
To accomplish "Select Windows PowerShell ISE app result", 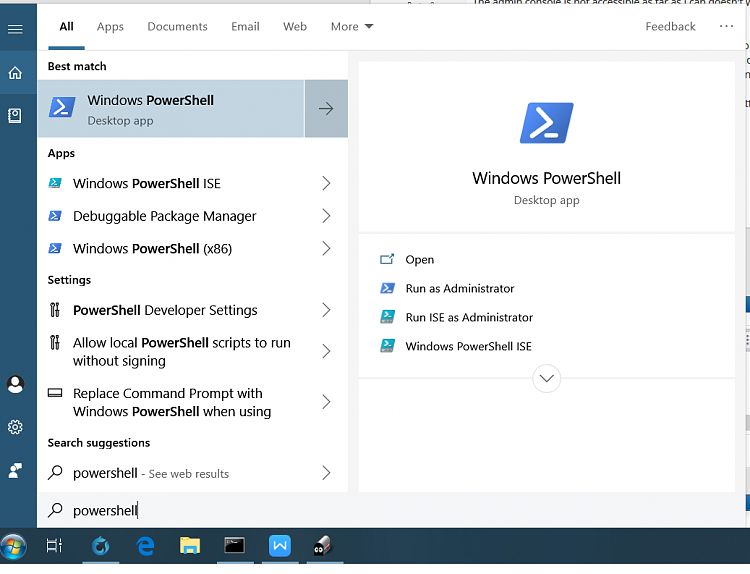I will 192,183.
